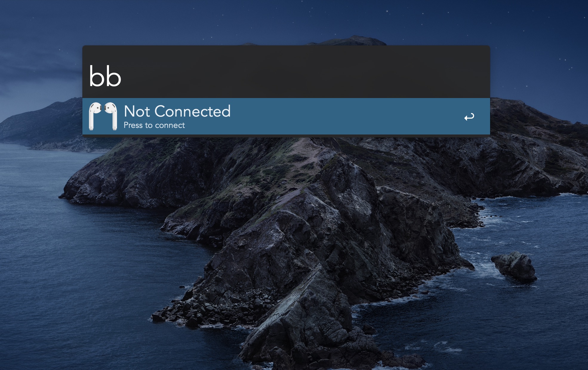The image size is (588, 370).
Task: Activate the result using the enter arrow symbol
Action: pos(469,117)
